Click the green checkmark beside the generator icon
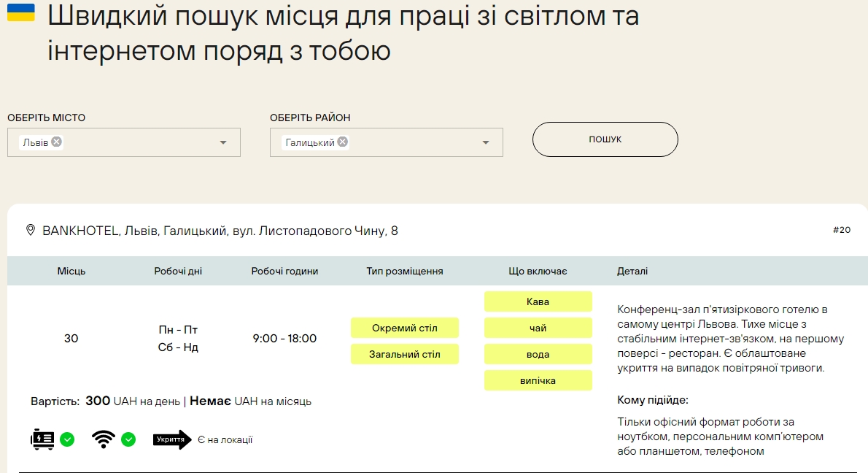Image resolution: width=868 pixels, height=473 pixels. point(69,440)
